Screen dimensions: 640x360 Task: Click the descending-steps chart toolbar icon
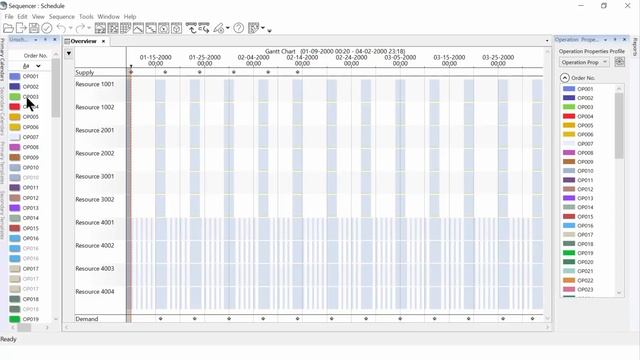click(151, 28)
